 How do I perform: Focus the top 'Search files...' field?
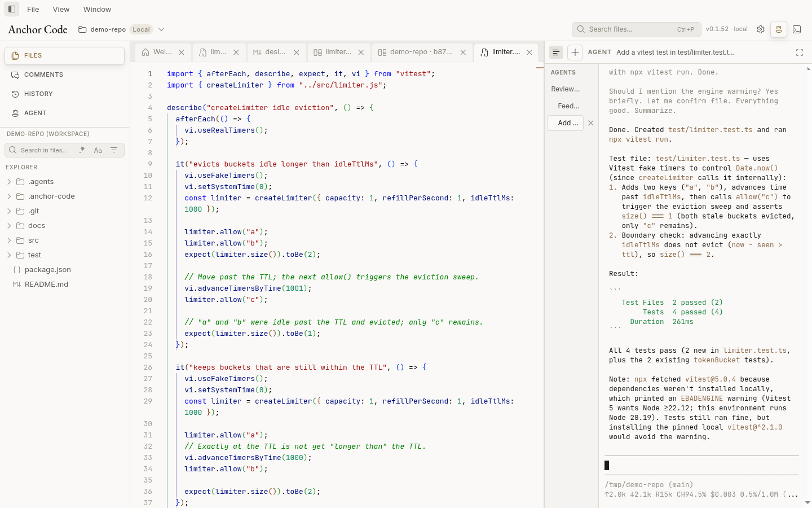(x=637, y=29)
